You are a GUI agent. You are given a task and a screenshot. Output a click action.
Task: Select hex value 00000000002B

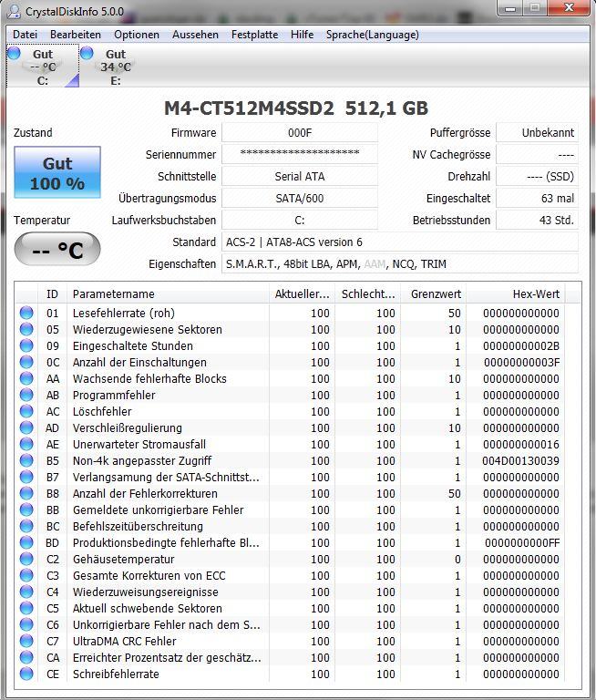tap(521, 345)
